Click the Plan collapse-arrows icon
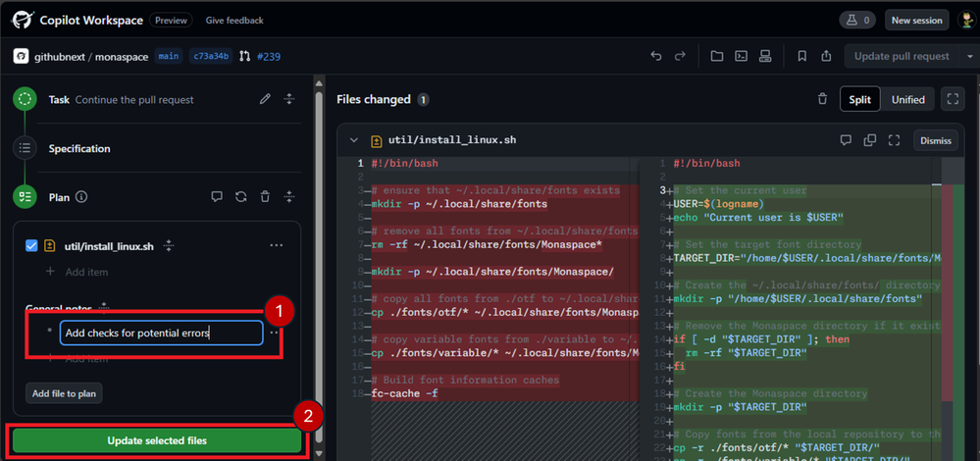This screenshot has height=461, width=980. point(288,197)
